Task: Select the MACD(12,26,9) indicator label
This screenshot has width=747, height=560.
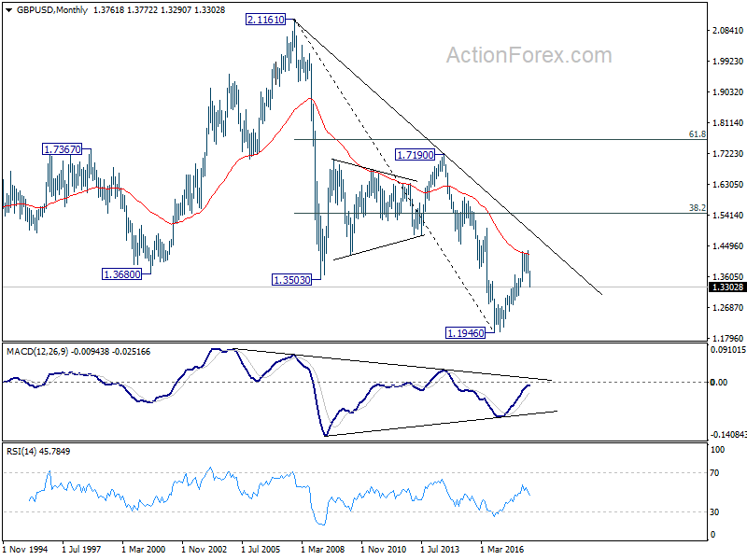Action: [x=78, y=352]
